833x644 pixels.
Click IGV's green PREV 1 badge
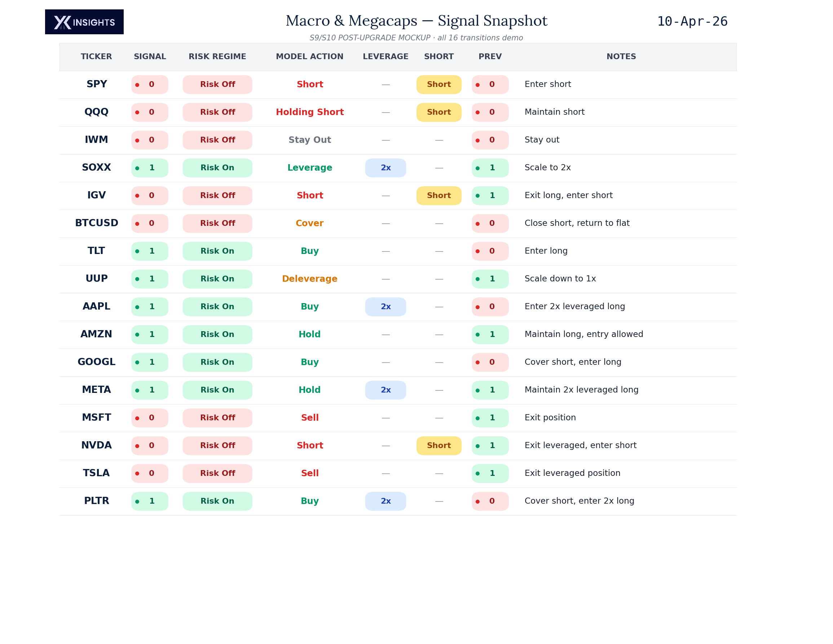(490, 196)
